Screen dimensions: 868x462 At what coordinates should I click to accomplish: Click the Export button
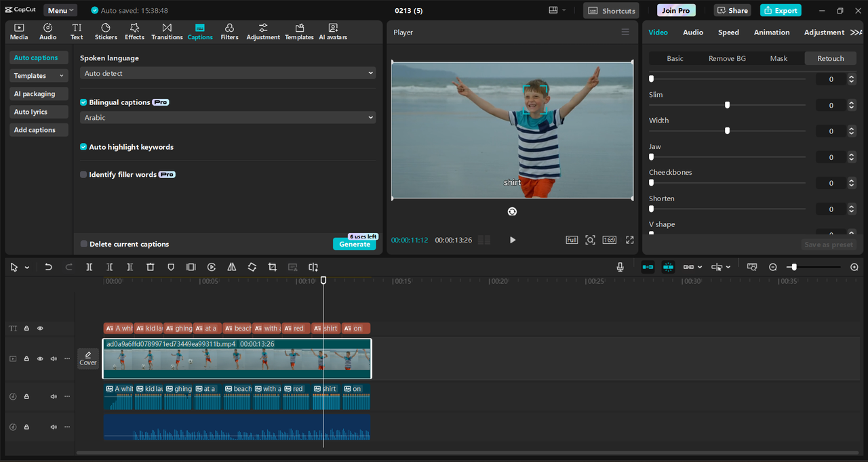pos(781,10)
